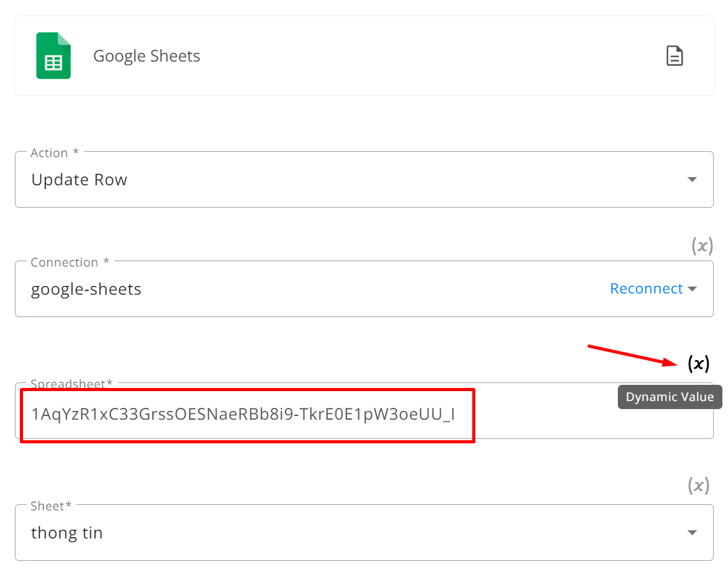Open the caret next to Reconnect
This screenshot has width=728, height=577.
692,288
